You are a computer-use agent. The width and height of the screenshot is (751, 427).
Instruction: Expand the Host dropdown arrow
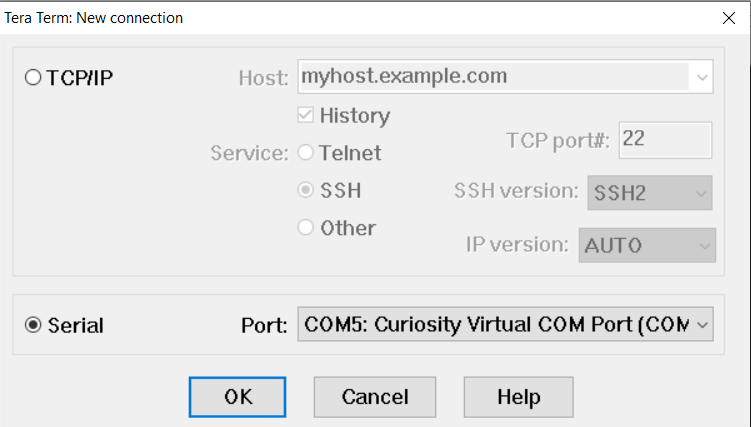(702, 77)
